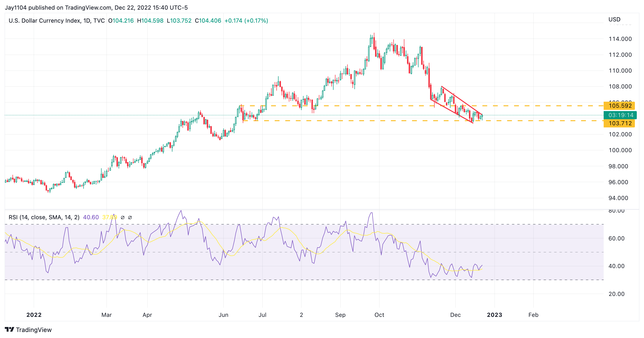Click the Dec time axis label
This screenshot has width=644, height=338.
[x=455, y=315]
